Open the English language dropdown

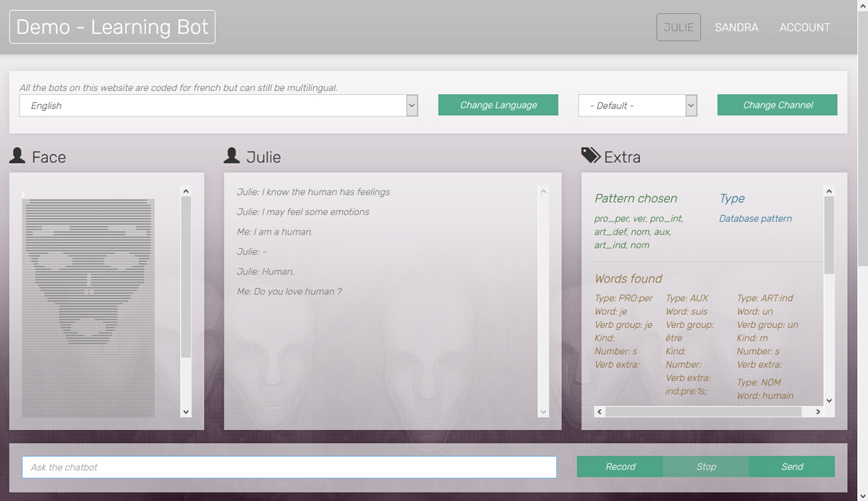pyautogui.click(x=218, y=106)
